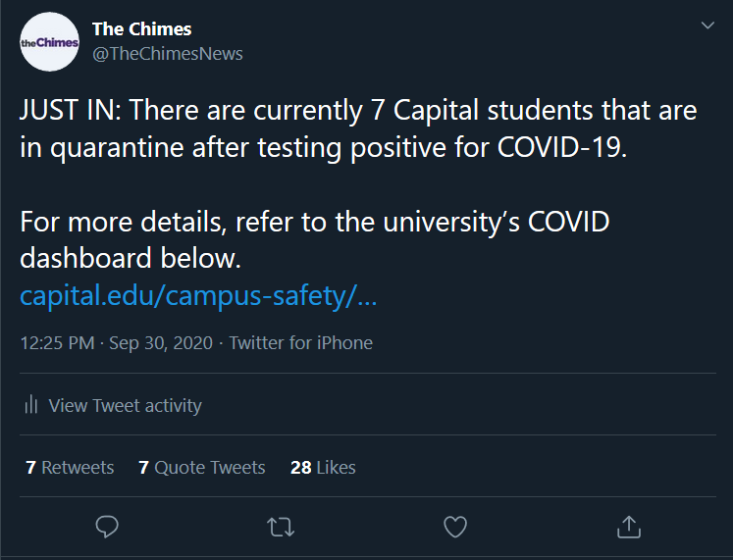Show the 28 Likes list
The image size is (733, 560).
pyautogui.click(x=323, y=467)
